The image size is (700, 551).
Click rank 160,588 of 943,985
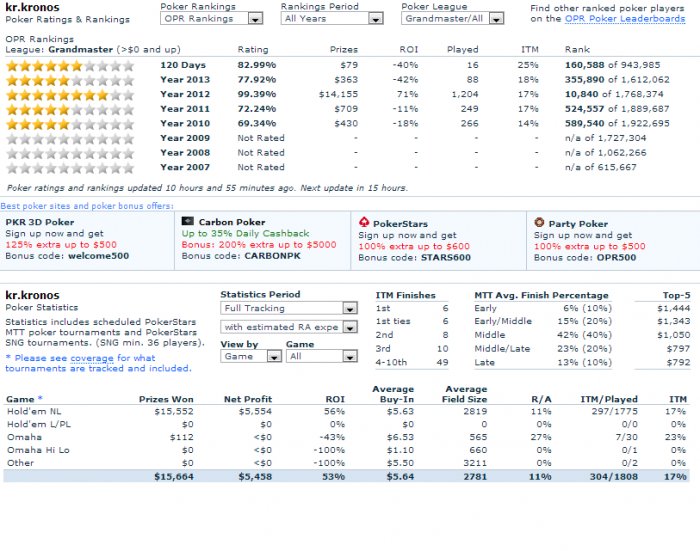click(x=612, y=65)
